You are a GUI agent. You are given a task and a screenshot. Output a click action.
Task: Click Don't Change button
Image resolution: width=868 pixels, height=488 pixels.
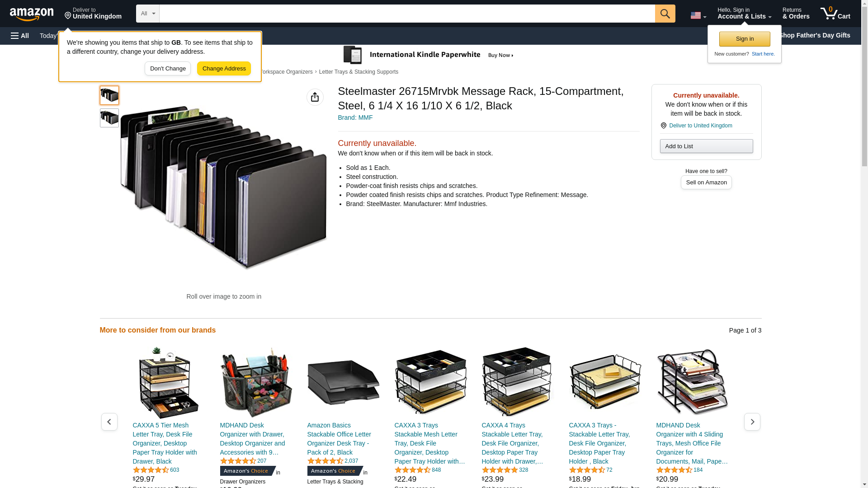pos(168,69)
